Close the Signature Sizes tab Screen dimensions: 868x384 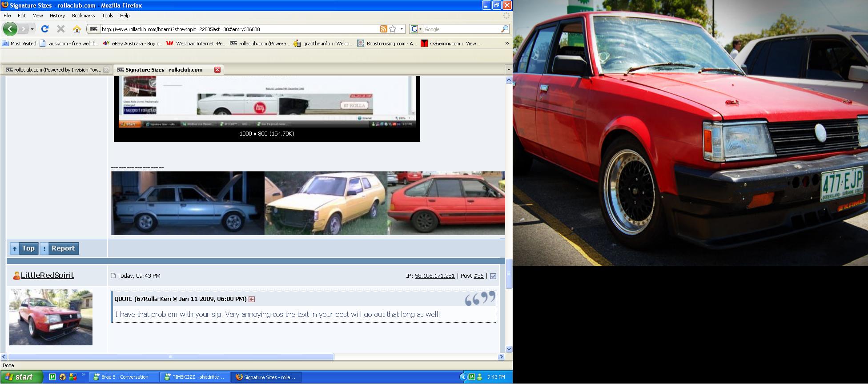(217, 70)
